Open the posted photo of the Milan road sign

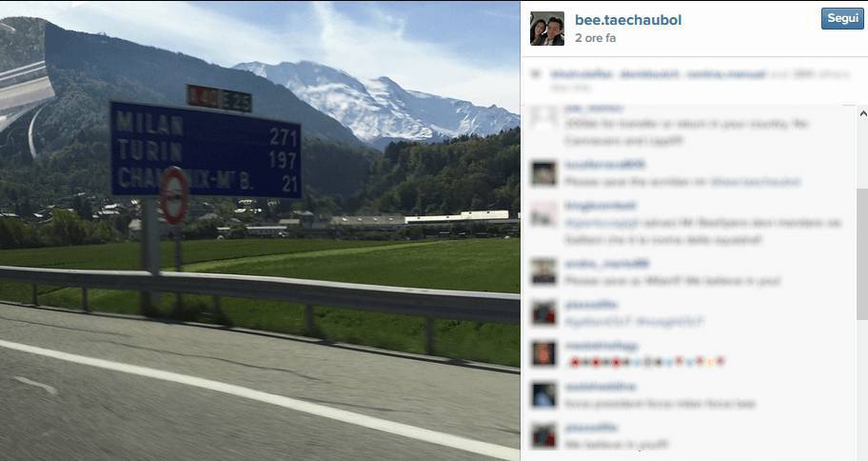tap(260, 230)
